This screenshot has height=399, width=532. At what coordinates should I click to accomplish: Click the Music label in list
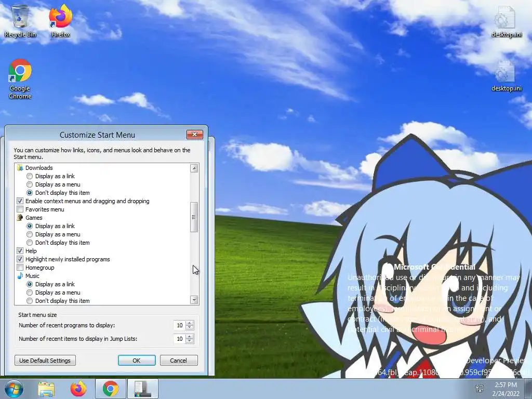32,276
